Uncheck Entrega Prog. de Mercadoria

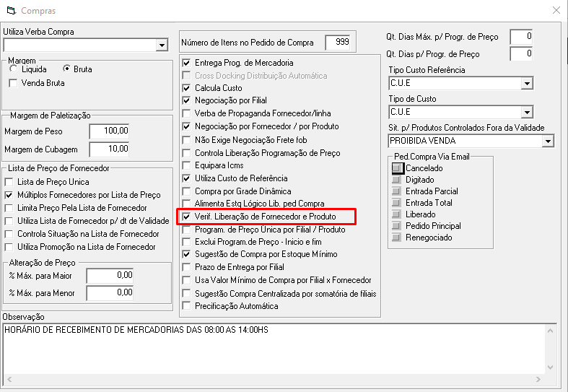pos(186,63)
